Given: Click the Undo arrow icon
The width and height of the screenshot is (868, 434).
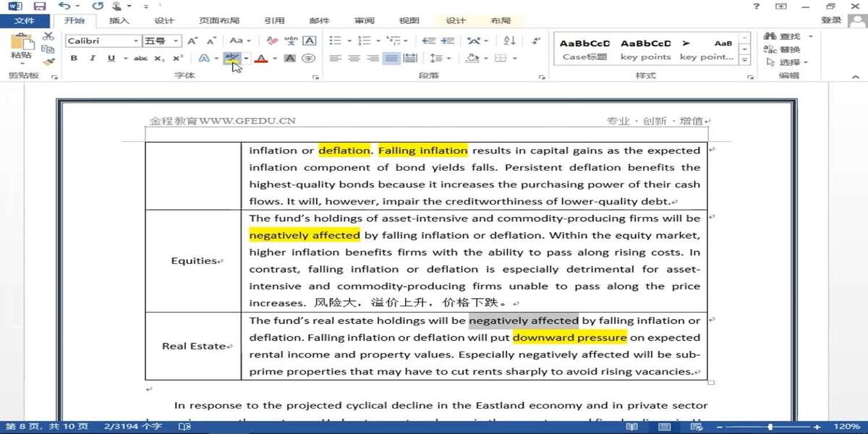Looking at the screenshot, I should coord(64,7).
